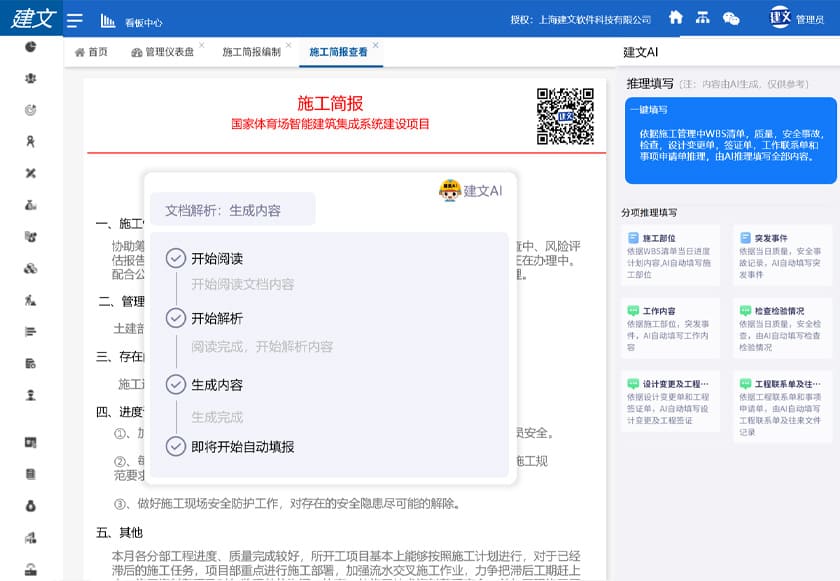This screenshot has width=840, height=581.
Task: Switch to the 首页 tab
Action: (x=91, y=52)
